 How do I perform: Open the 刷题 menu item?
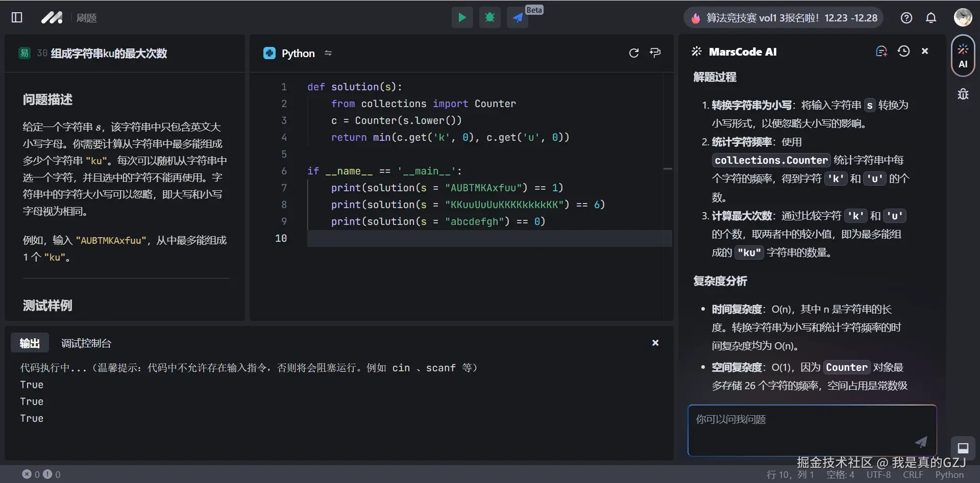click(87, 17)
